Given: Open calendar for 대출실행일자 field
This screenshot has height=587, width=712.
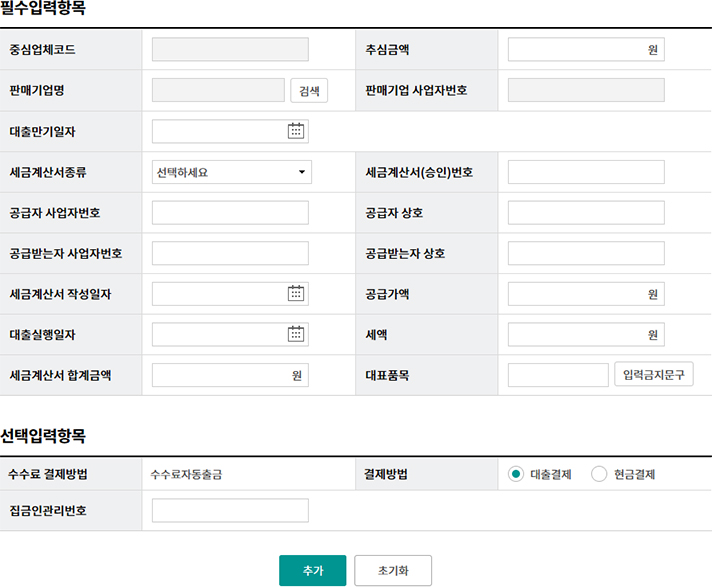Looking at the screenshot, I should point(296,334).
